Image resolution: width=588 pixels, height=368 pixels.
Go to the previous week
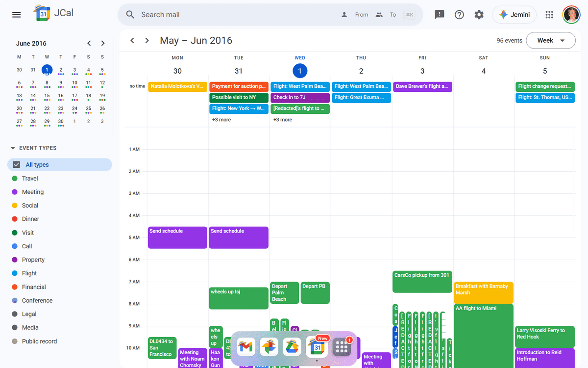point(132,41)
